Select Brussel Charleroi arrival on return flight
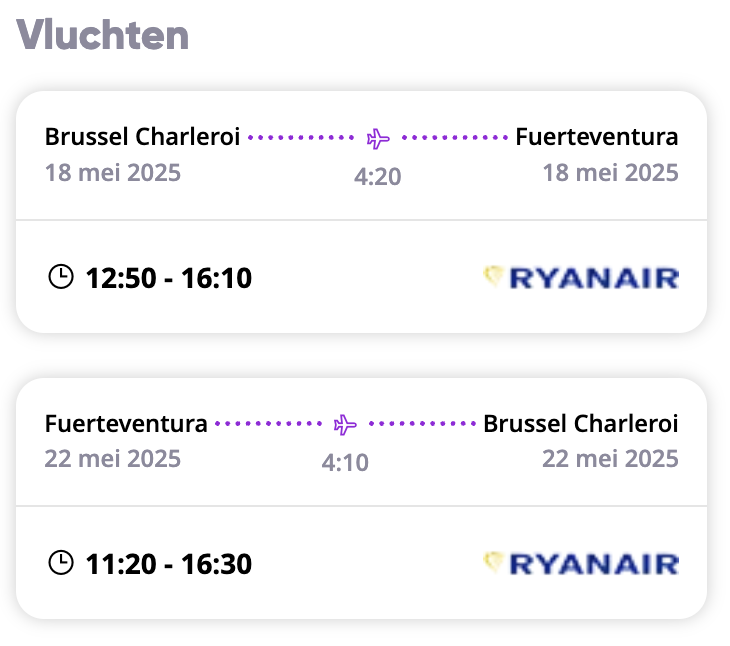Viewport: 730px width, 646px height. point(581,424)
